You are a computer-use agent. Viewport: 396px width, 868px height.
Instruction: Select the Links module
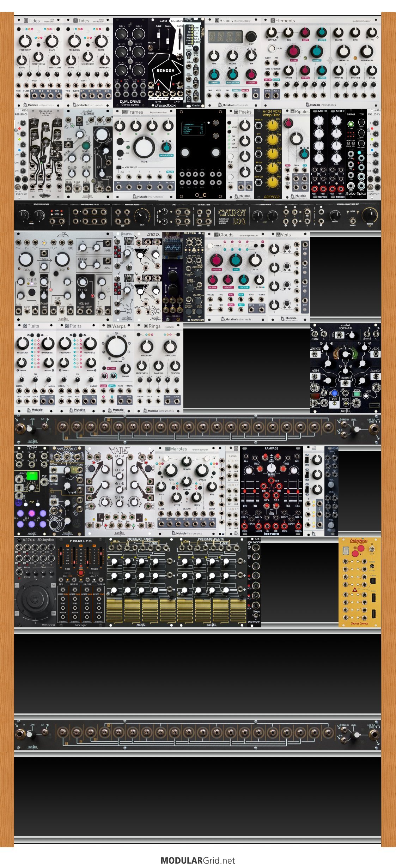(233, 491)
